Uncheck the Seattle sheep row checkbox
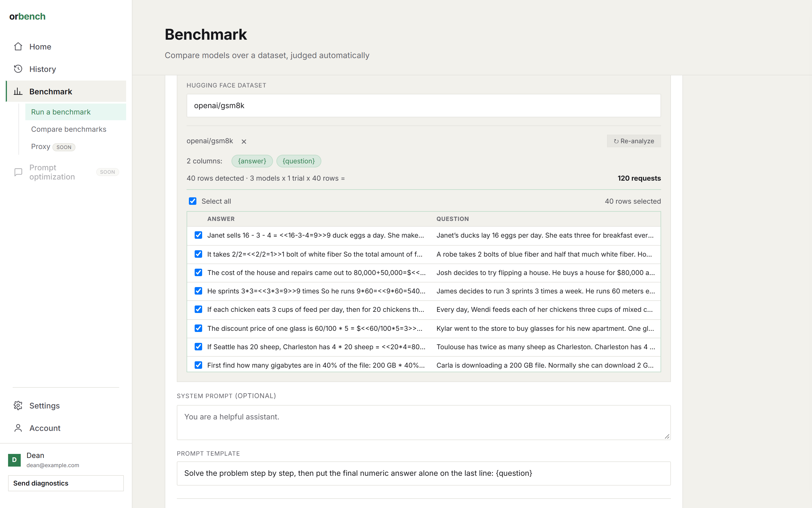Viewport: 812px width, 508px height. pos(198,347)
